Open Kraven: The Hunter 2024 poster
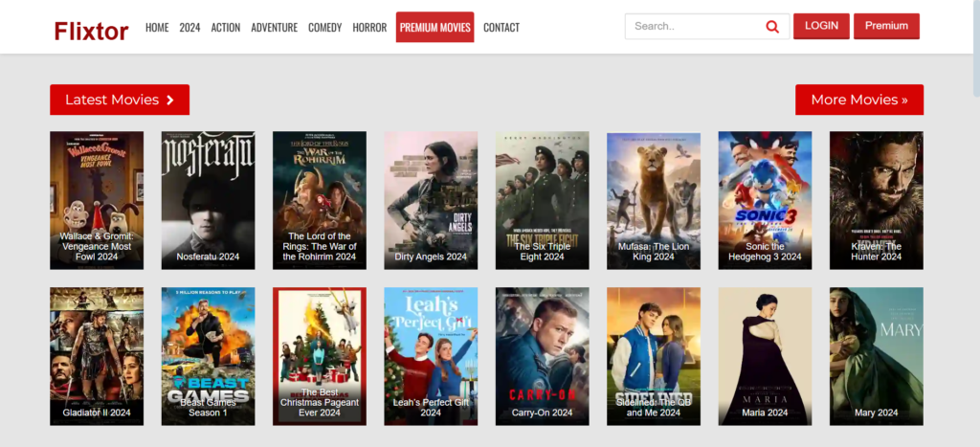 (x=877, y=200)
